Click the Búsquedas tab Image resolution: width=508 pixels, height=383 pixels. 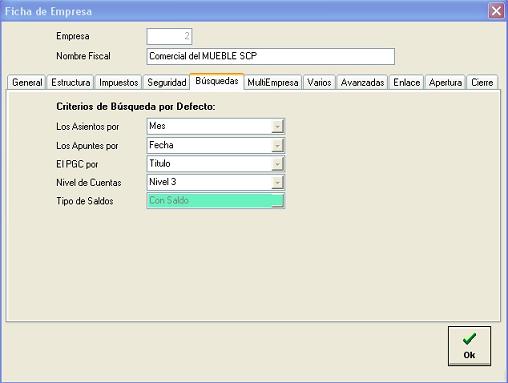[217, 81]
